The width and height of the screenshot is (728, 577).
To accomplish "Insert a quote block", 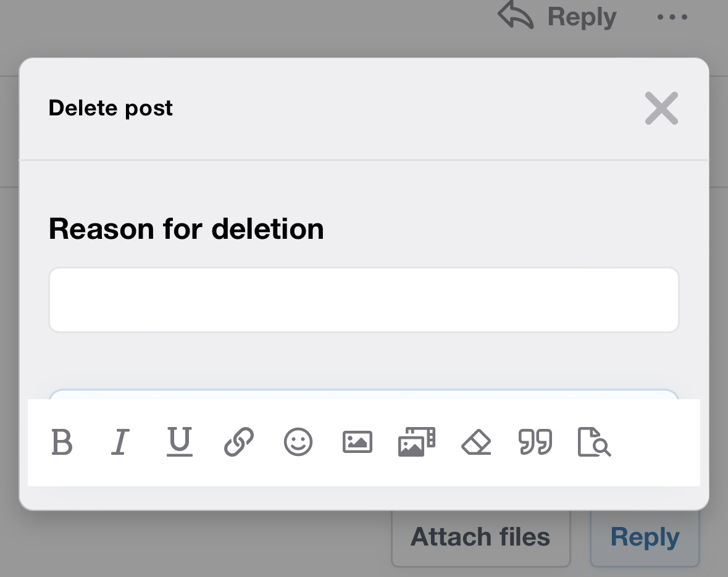I will [x=535, y=442].
